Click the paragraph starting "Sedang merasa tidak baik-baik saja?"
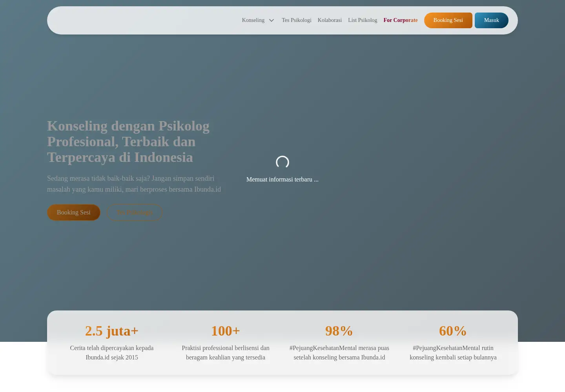Viewport: 565px width, 392px height. [134, 184]
